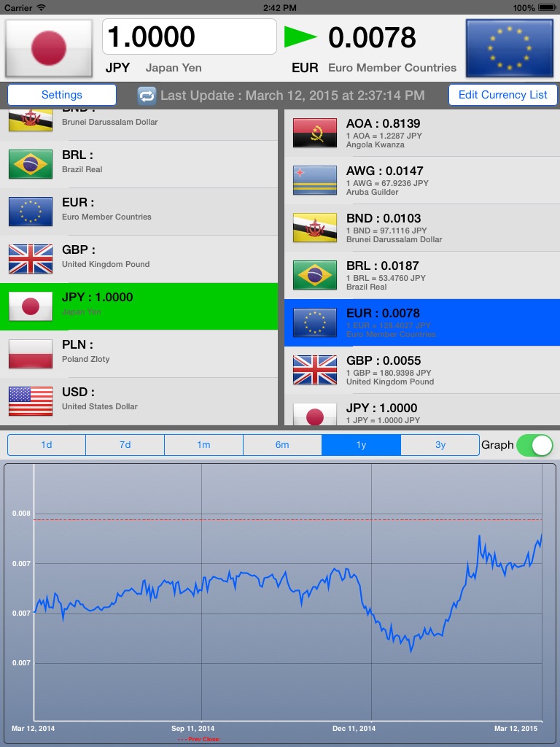Tap Brunei Darussalam Dollar in left list
The width and height of the screenshot is (560, 747).
139,125
